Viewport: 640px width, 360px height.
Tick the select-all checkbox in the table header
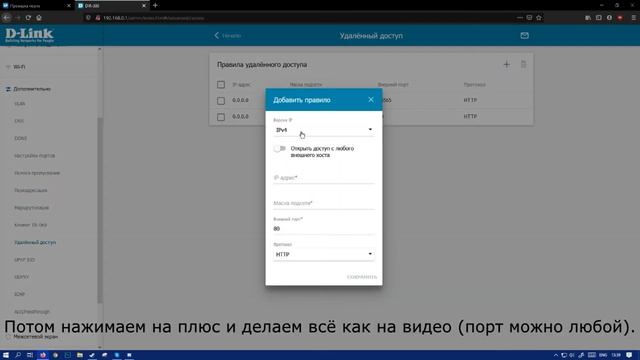(x=221, y=84)
